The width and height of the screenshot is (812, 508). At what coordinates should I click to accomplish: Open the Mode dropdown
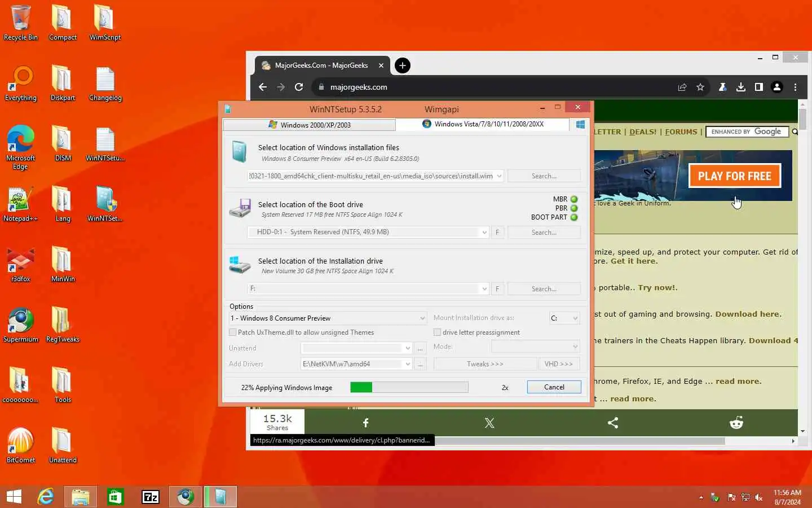535,347
